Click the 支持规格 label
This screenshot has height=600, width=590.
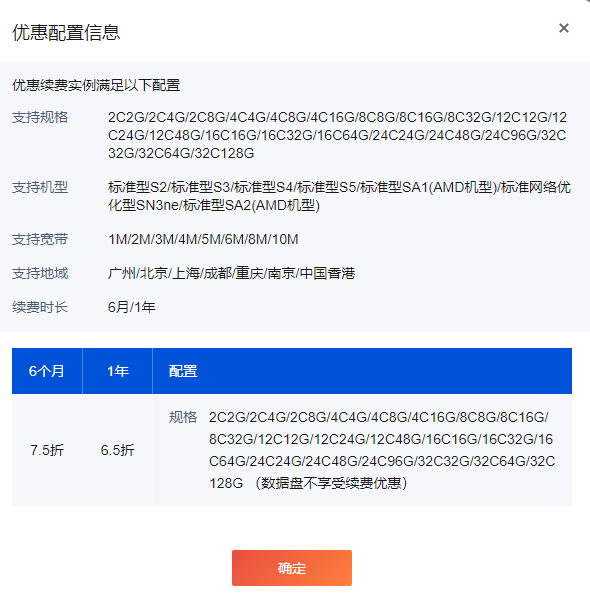pos(40,117)
